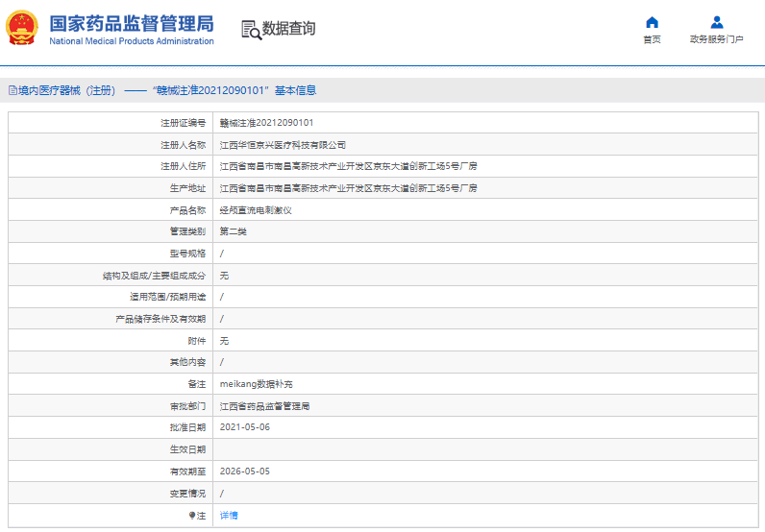
Task: Click the 批准日期 label
Action: coord(187,427)
